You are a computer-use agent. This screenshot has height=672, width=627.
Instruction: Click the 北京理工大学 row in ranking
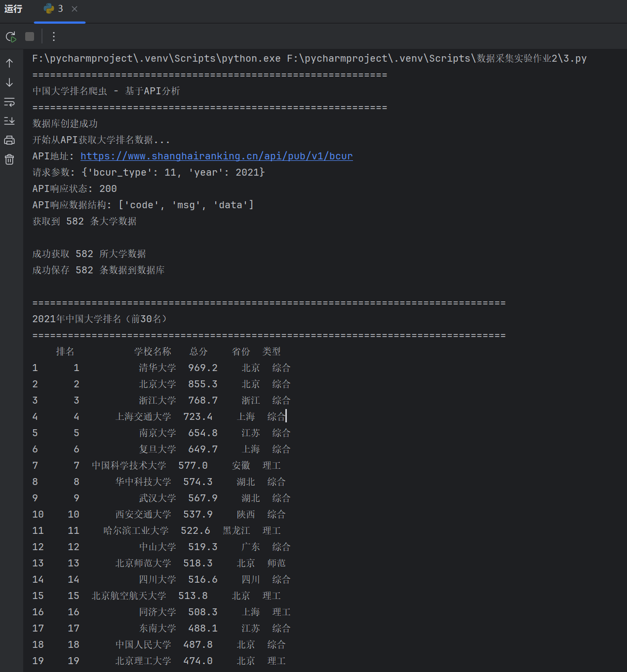[159, 661]
